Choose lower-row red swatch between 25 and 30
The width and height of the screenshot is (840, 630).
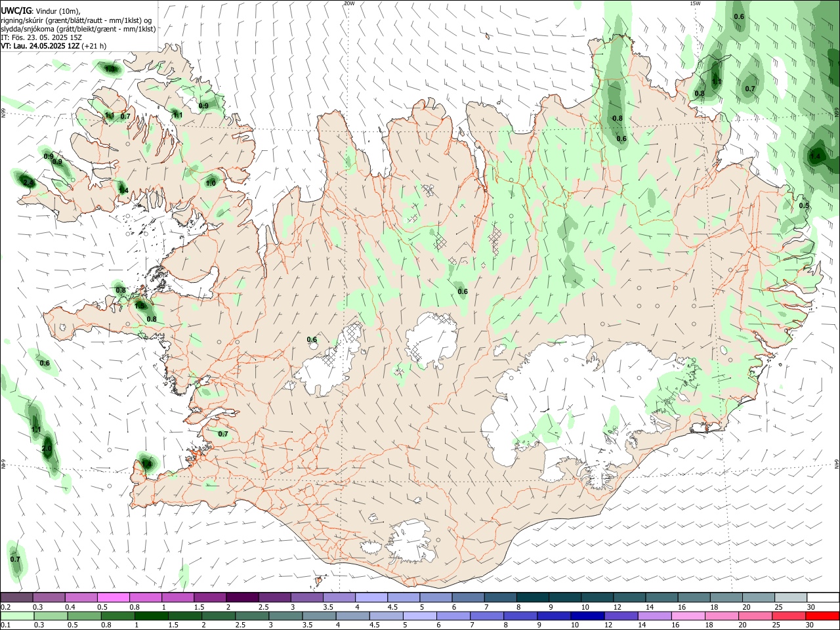pos(787,616)
